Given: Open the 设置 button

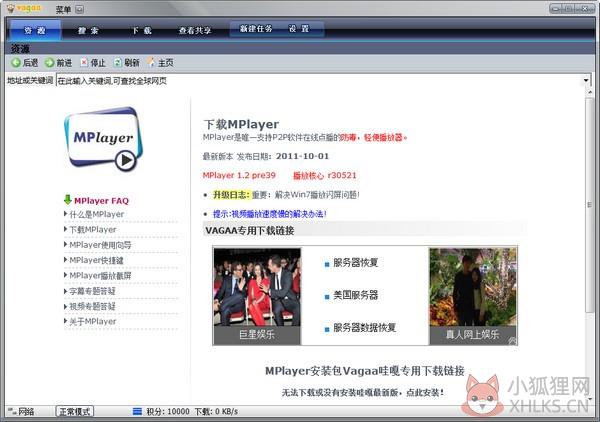Looking at the screenshot, I should (x=299, y=29).
